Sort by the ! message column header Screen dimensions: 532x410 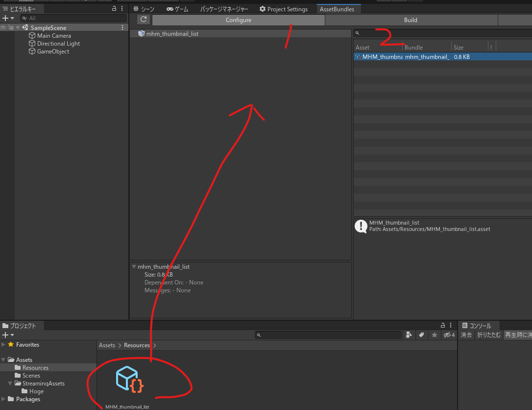(491, 47)
